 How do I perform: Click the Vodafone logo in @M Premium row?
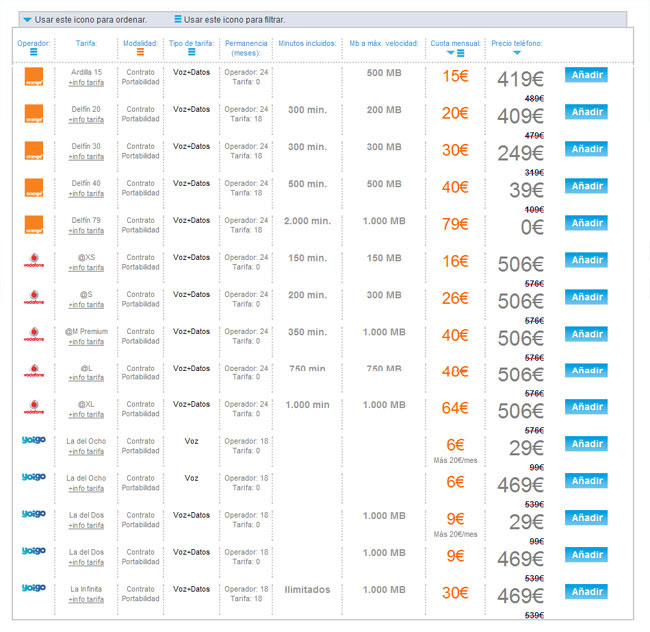(34, 334)
